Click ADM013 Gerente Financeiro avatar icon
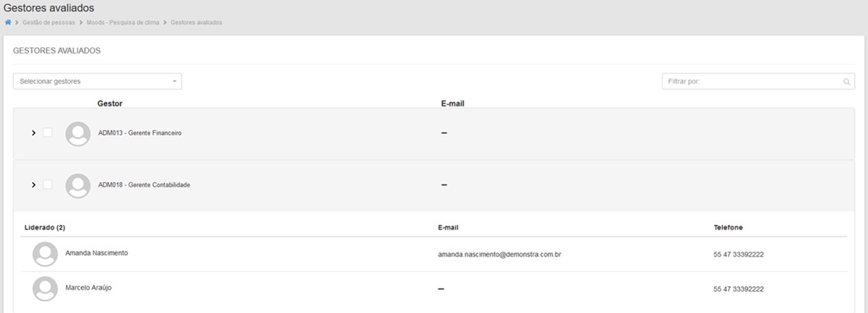 (78, 133)
